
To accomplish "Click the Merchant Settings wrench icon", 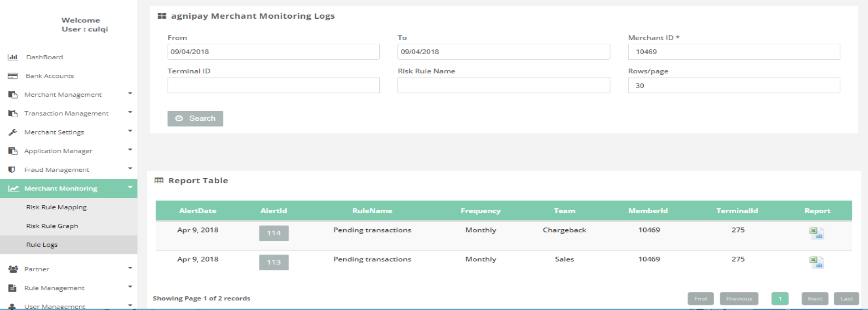I will (x=13, y=132).
